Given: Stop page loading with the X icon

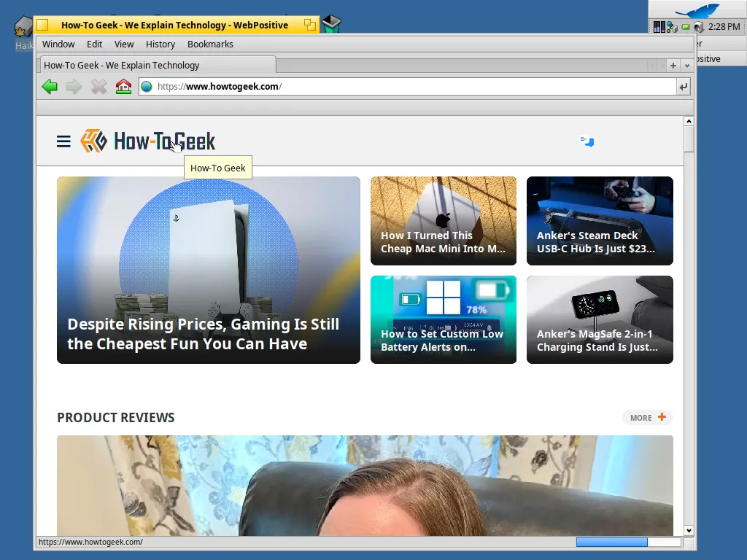Looking at the screenshot, I should coord(98,86).
